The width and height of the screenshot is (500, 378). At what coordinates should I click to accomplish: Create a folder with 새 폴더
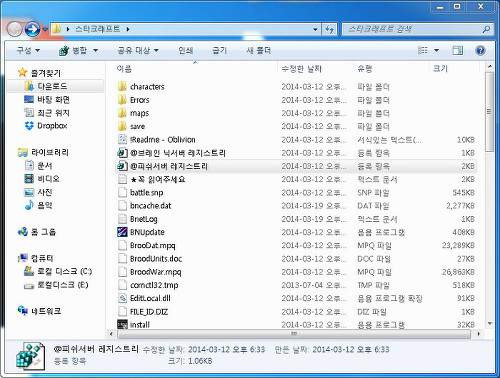(x=259, y=50)
